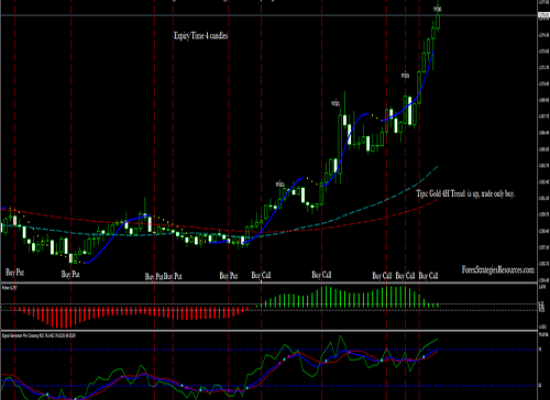Select the first Buy Call label after the Buy Put signals
This screenshot has width=550, height=400.
tap(261, 275)
